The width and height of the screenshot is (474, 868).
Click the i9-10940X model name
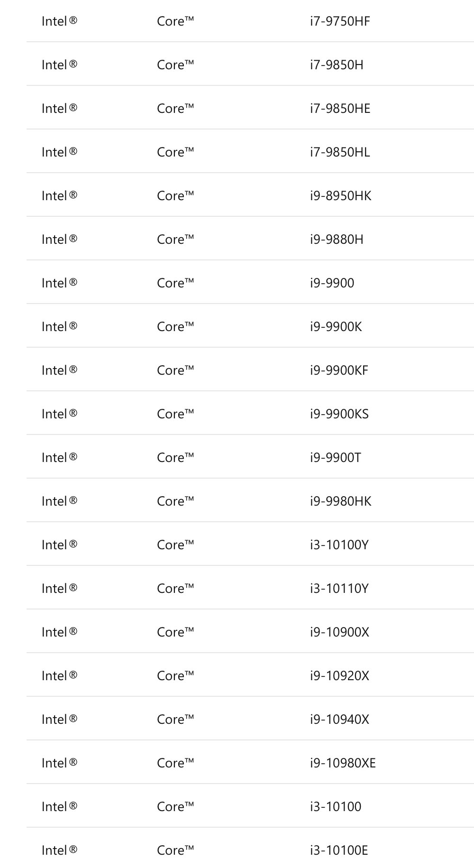[x=339, y=720]
